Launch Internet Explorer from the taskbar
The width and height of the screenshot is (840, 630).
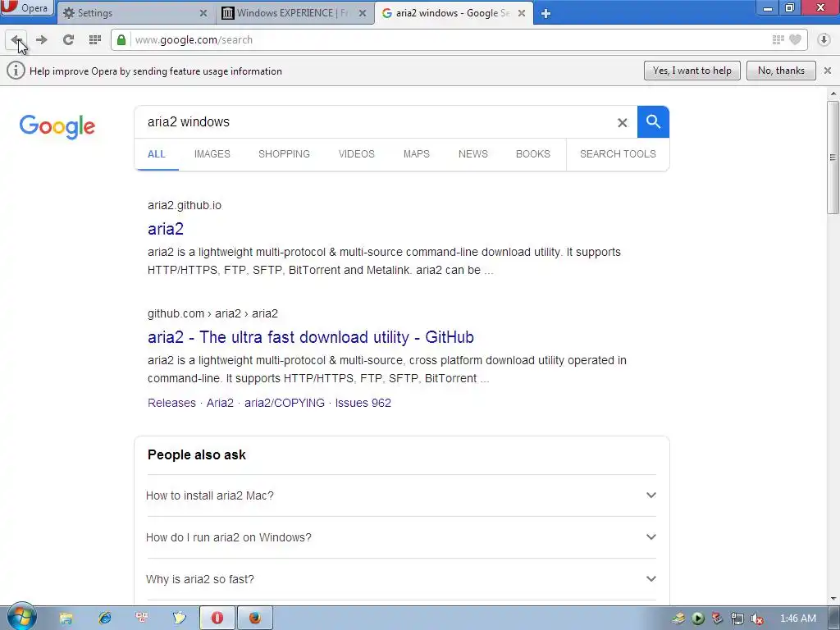[x=104, y=619]
